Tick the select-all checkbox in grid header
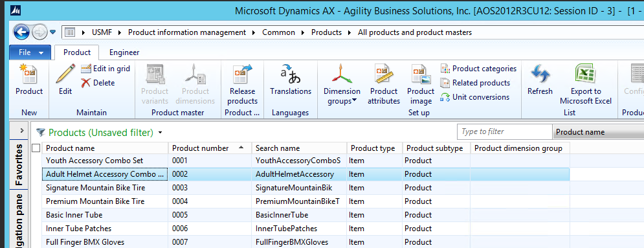The width and height of the screenshot is (644, 248). click(x=36, y=148)
